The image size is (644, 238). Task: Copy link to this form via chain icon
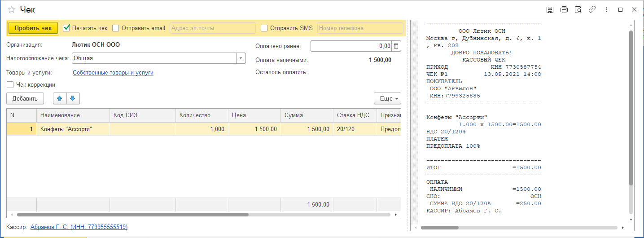click(x=592, y=9)
